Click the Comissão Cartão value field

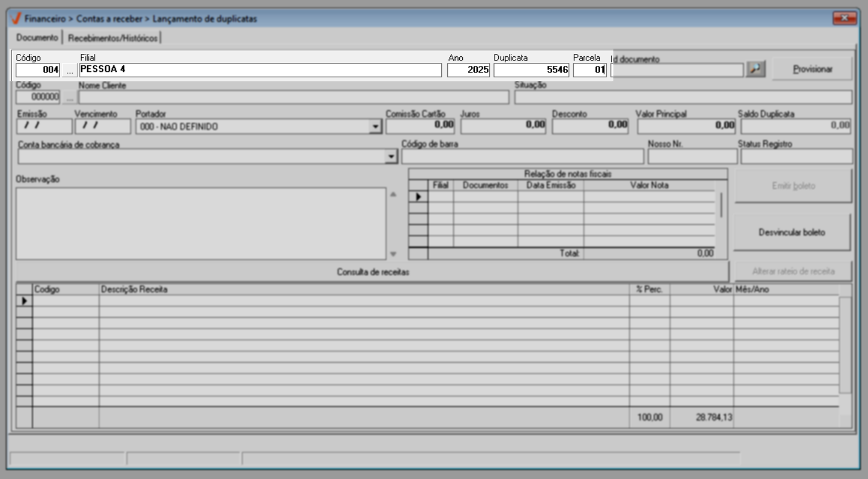420,126
